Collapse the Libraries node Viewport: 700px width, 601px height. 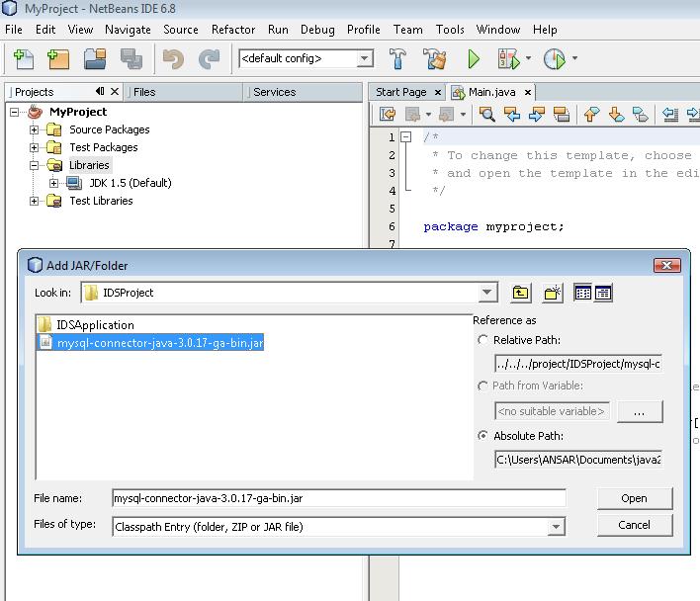click(34, 165)
